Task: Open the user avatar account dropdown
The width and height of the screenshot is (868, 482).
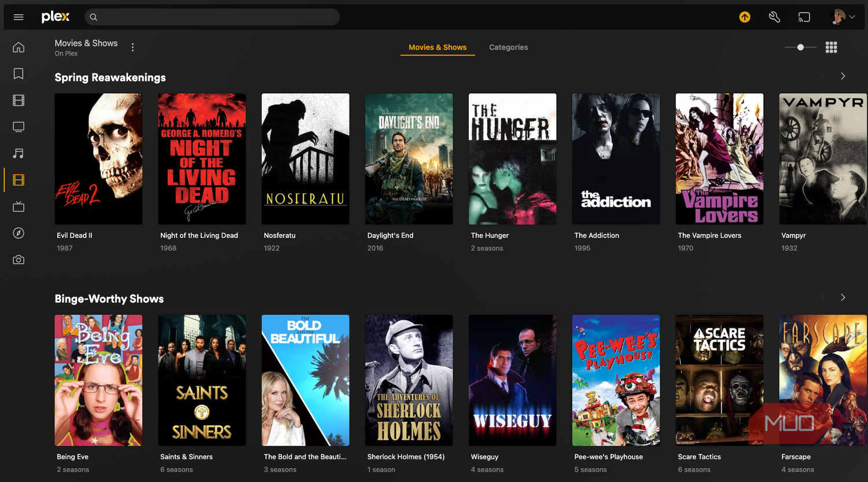Action: click(x=844, y=17)
